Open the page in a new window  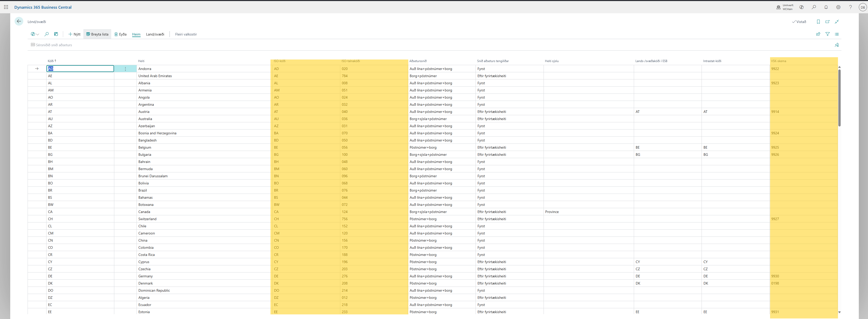pos(827,21)
